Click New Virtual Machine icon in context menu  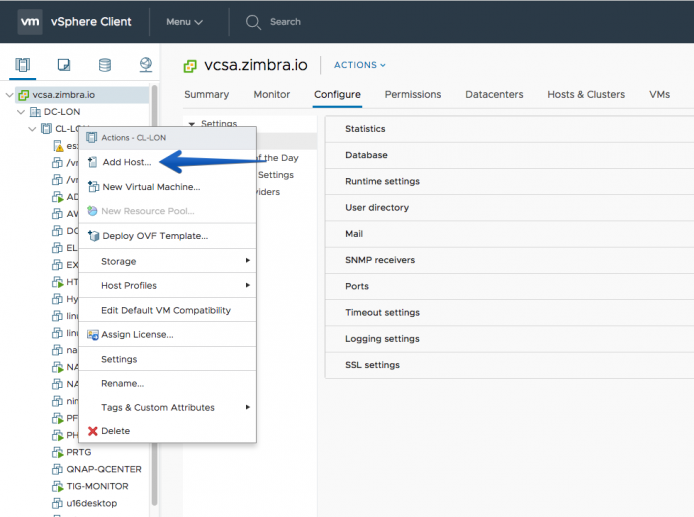coord(93,187)
